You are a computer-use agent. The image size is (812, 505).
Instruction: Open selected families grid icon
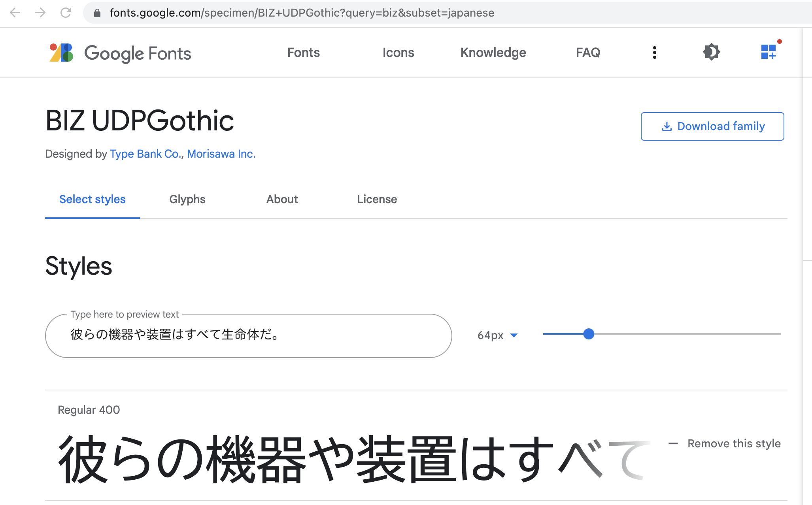(769, 51)
